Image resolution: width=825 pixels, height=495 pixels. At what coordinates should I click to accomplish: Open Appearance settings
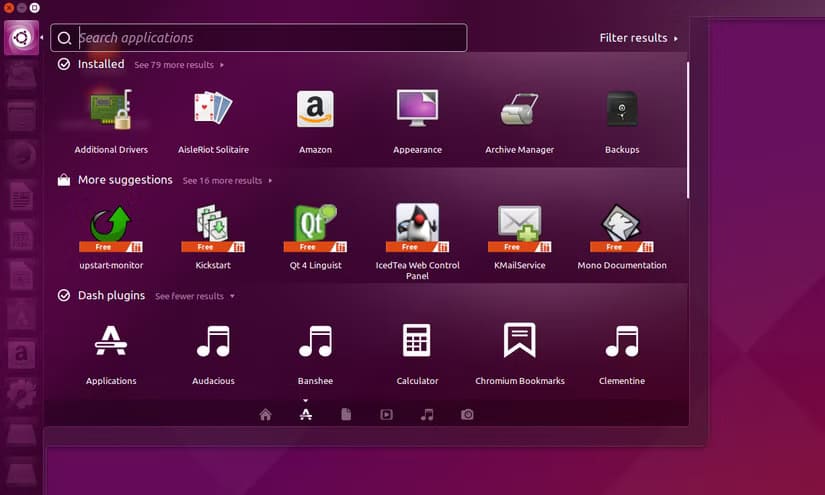click(417, 110)
